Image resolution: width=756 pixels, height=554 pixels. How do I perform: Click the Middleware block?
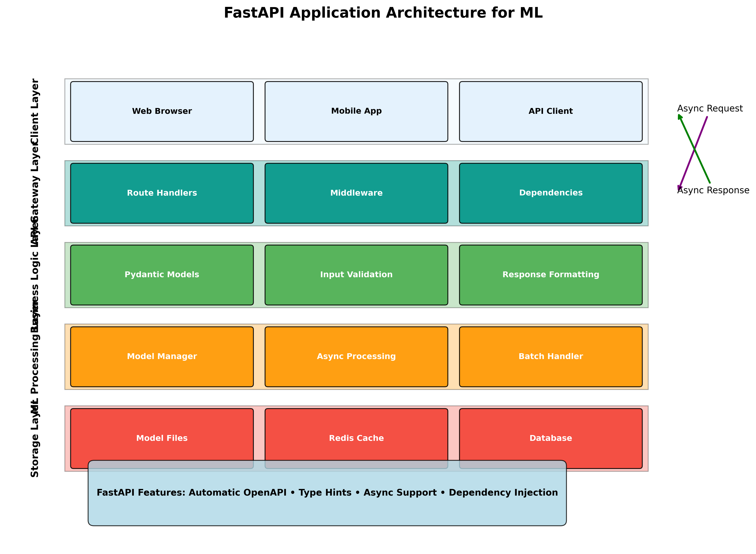pyautogui.click(x=356, y=193)
